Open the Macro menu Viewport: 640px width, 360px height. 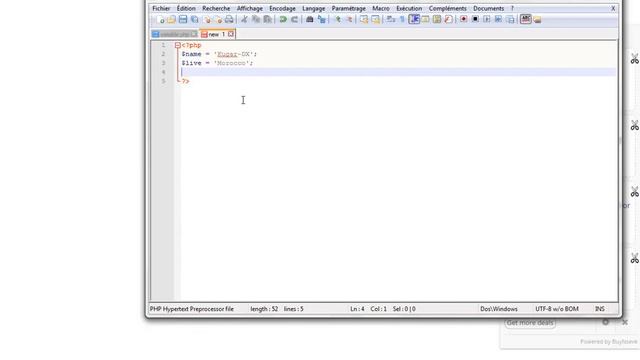[x=381, y=8]
